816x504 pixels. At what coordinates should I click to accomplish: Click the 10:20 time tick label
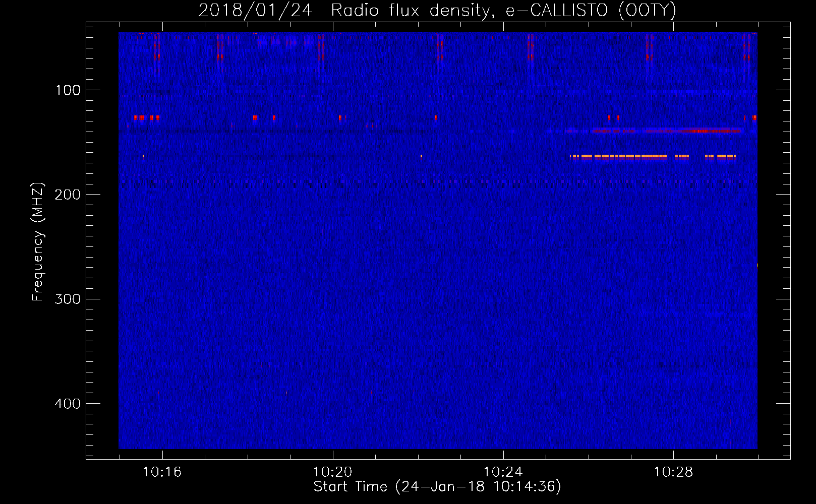tap(332, 472)
